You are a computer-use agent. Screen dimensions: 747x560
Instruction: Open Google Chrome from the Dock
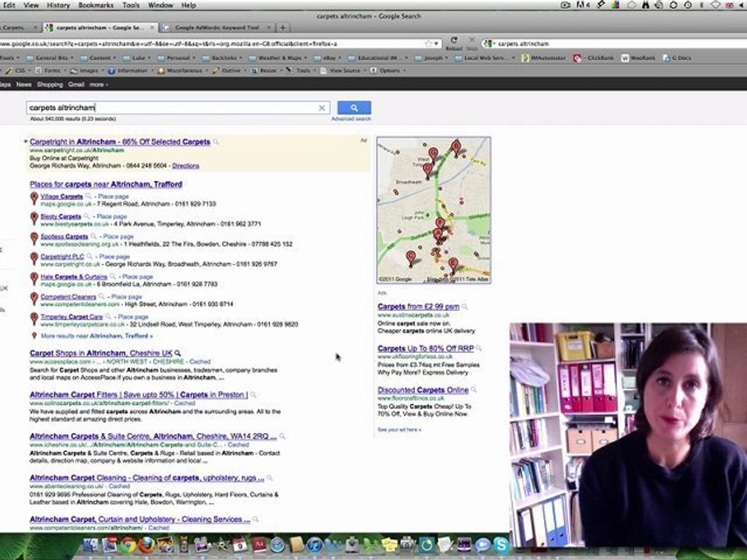(x=128, y=544)
